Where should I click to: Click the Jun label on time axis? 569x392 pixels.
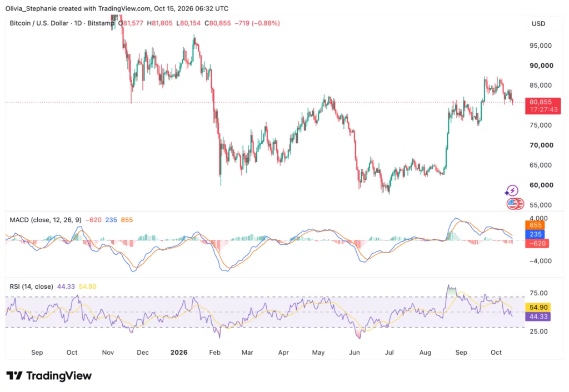tap(354, 353)
